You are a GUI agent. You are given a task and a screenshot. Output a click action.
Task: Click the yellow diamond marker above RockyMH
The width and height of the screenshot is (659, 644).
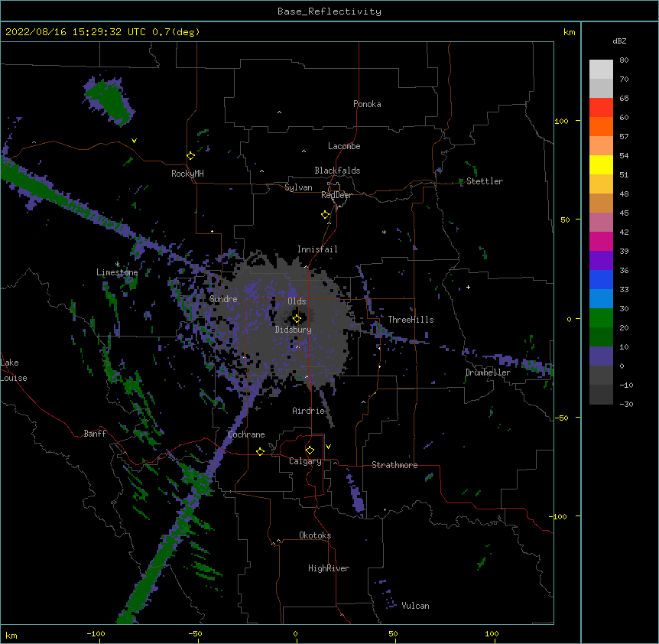point(190,156)
